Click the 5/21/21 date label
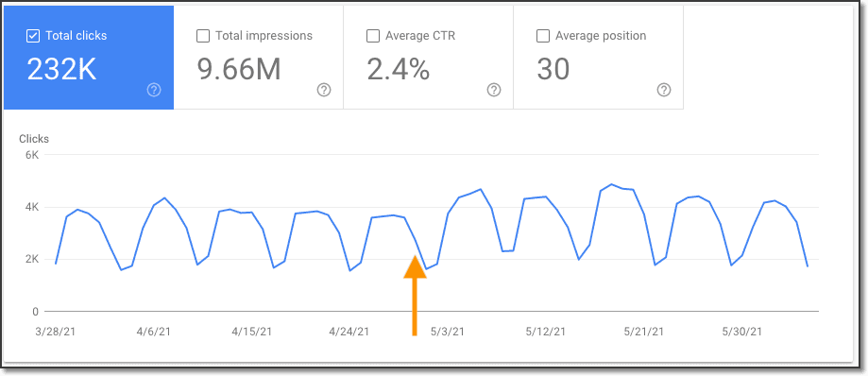868x376 pixels. (x=644, y=332)
